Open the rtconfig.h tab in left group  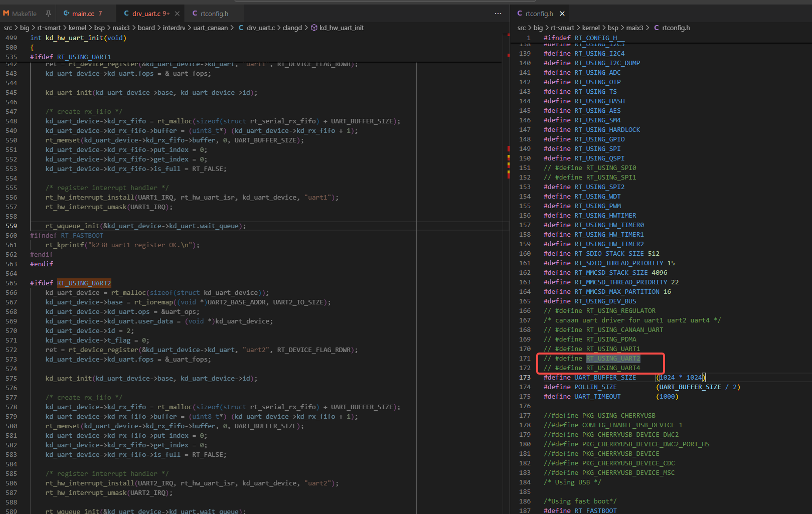pyautogui.click(x=214, y=14)
